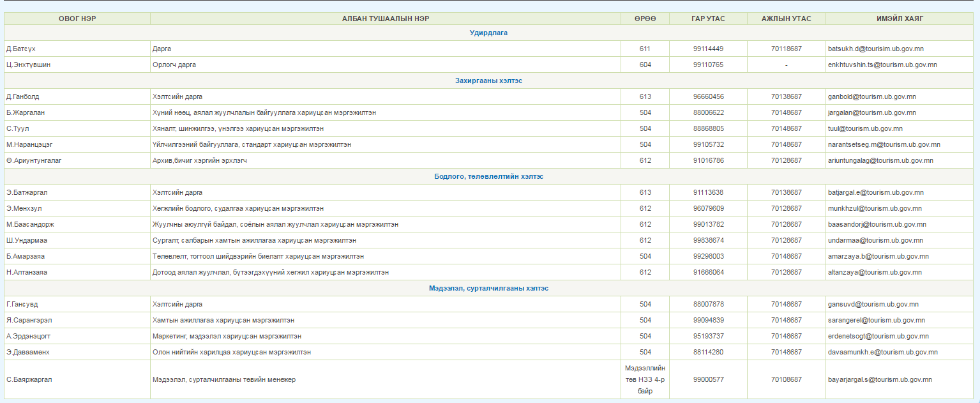Click the АЖЛЫН УТАС column header
Viewport: 980px width, 403px height.
point(786,19)
